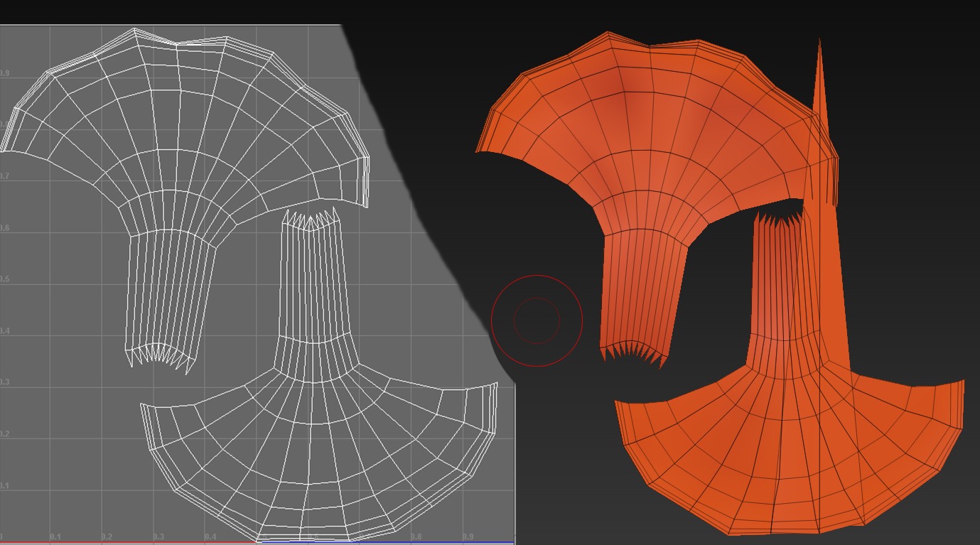Click the 0.3 label on the vertical V axis
The image size is (980, 545).
click(x=6, y=381)
